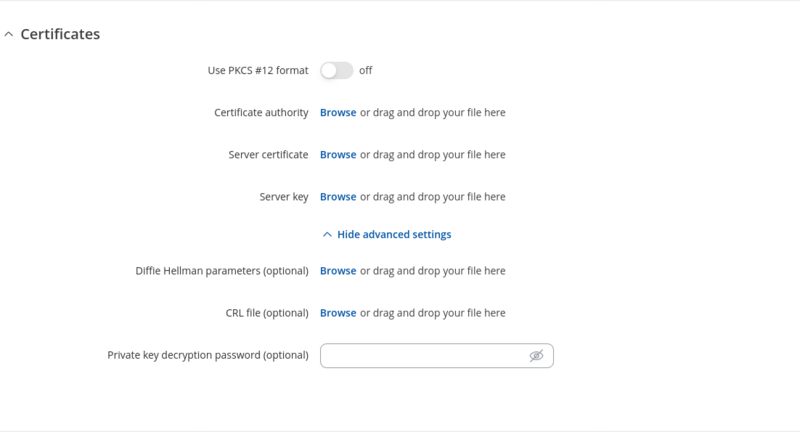Click drag-and-drop text beside CRL file
Image resolution: width=800 pixels, height=432 pixels.
click(433, 313)
